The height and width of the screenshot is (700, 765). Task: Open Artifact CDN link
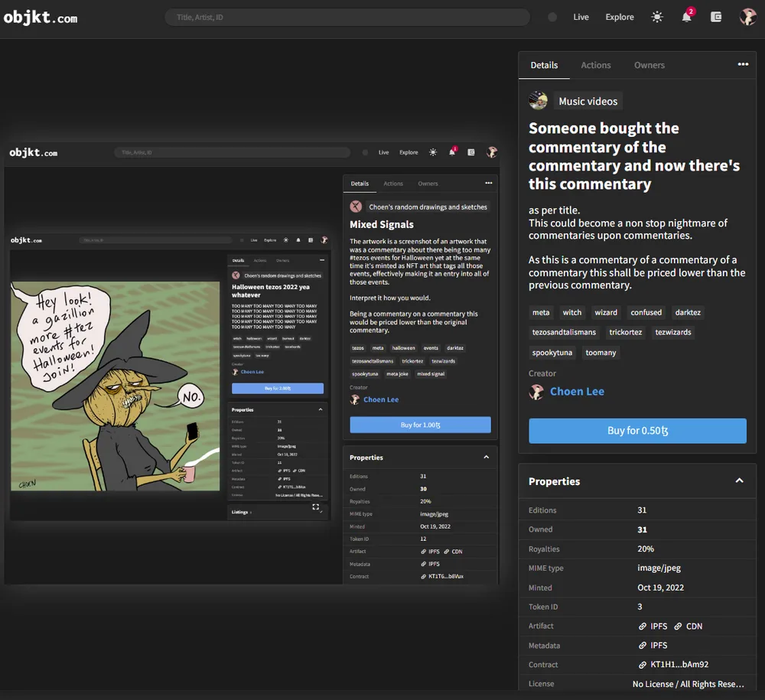point(688,626)
